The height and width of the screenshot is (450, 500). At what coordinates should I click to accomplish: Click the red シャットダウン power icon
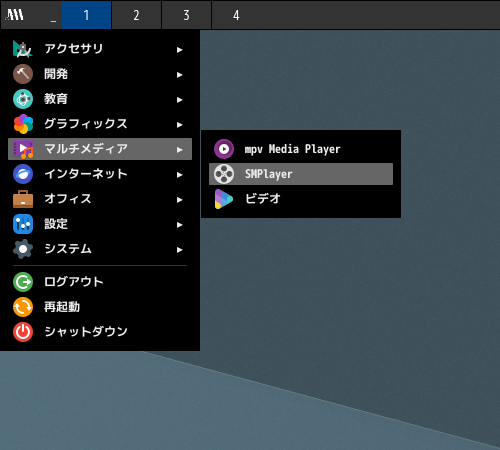23,332
